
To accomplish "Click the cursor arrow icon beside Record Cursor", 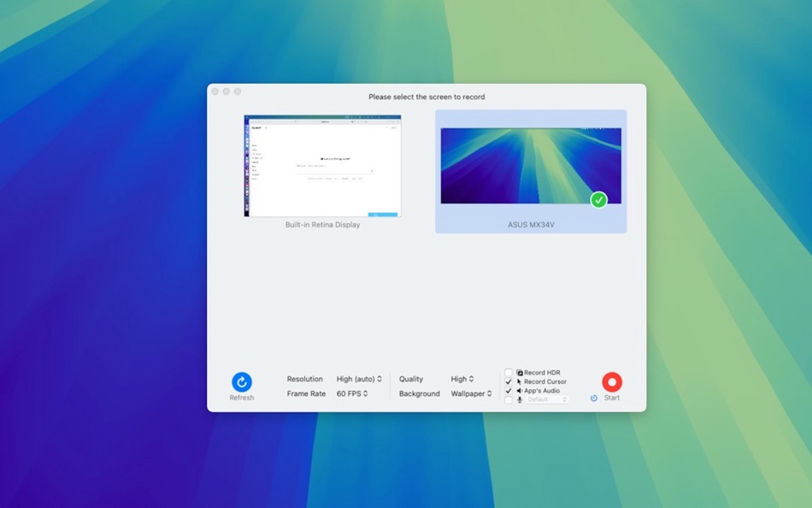I will [519, 381].
